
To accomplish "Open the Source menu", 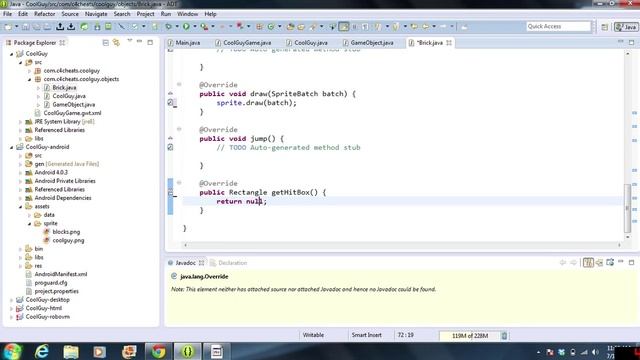I will [x=70, y=14].
